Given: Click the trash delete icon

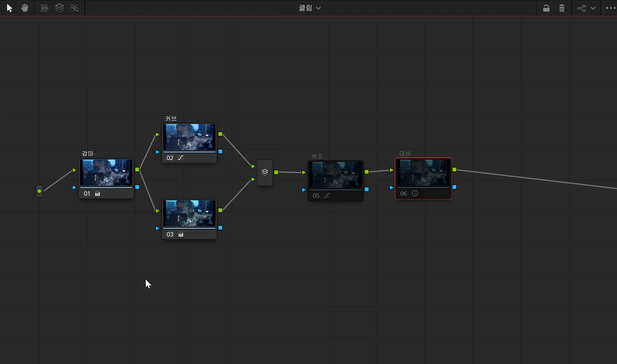Looking at the screenshot, I should 562,8.
